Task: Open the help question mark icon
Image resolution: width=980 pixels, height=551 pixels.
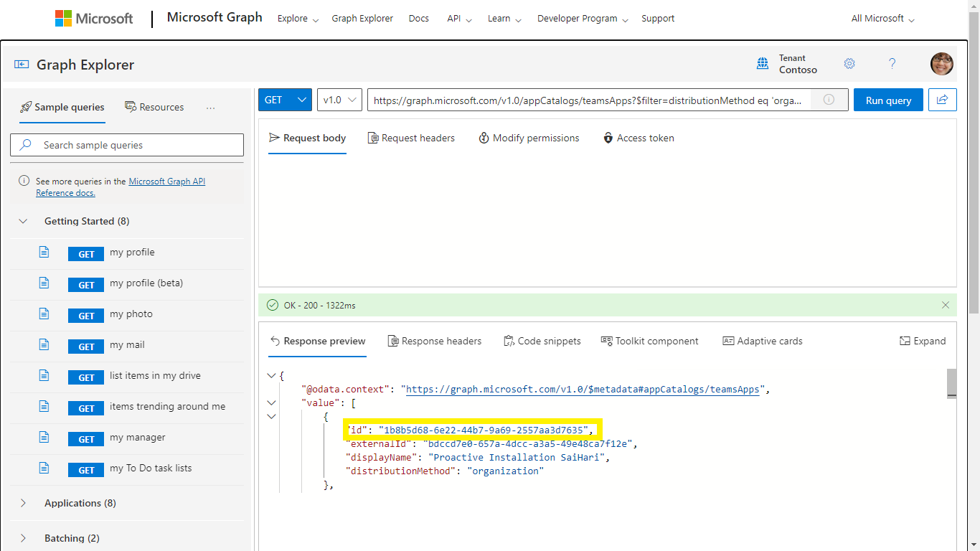Action: [x=892, y=64]
